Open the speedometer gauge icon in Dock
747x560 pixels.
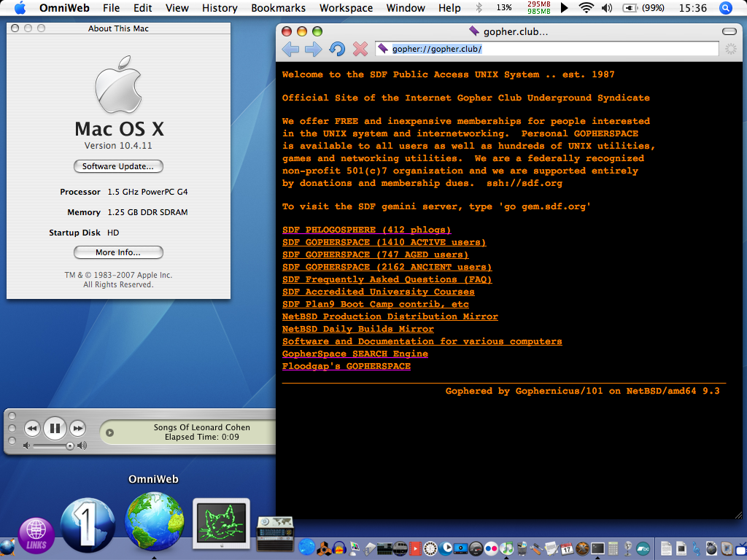[x=476, y=548]
